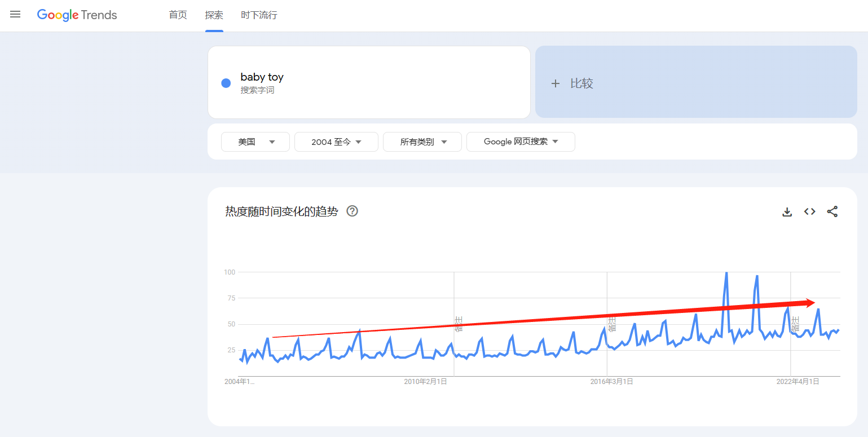This screenshot has width=868, height=437.
Task: Open the 2004 至今 time range dropdown
Action: [336, 142]
